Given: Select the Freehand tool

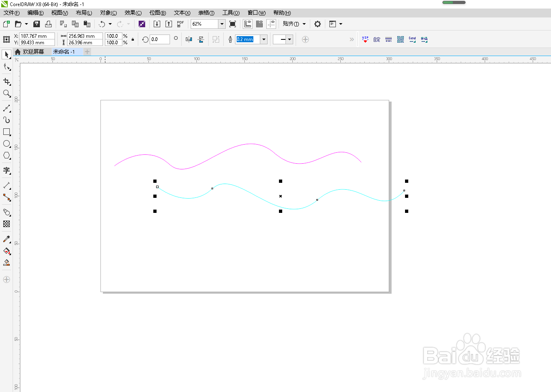Looking at the screenshot, I should click(7, 108).
